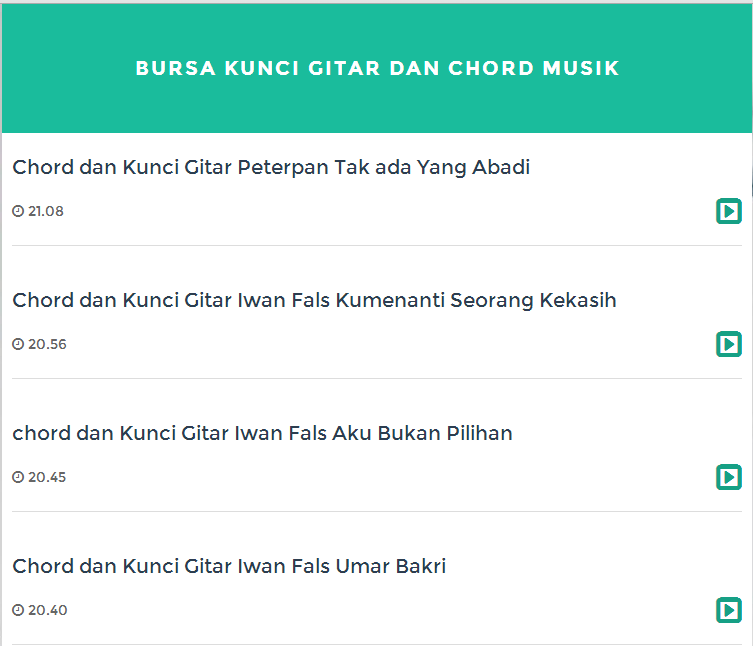753x646 pixels.
Task: Click the play icon for Peterpan song
Action: click(x=729, y=211)
